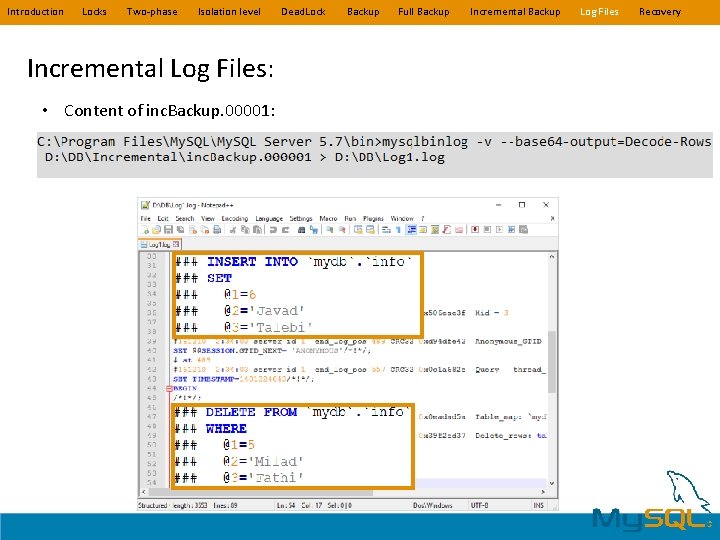Screen dimensions: 720x540
Task: Click the Dos\Windows status bar entry
Action: pos(433,505)
